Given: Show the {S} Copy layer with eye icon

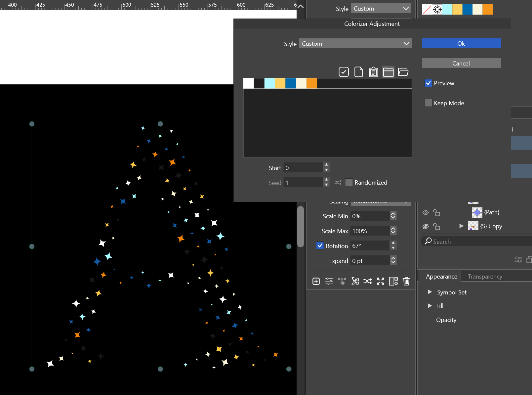Looking at the screenshot, I should 426,226.
